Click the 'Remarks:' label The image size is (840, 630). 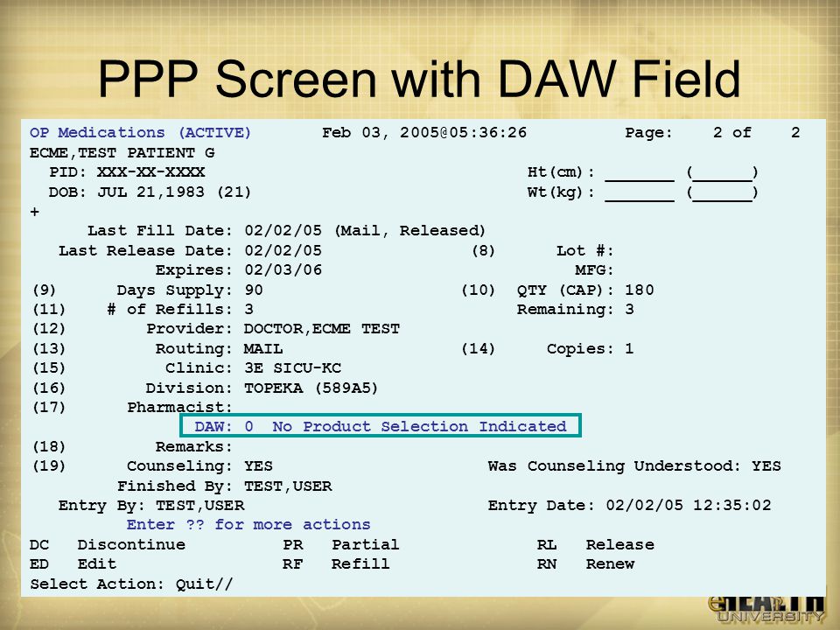point(194,446)
